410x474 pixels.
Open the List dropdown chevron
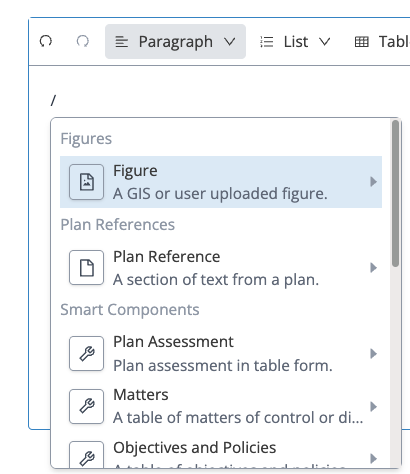(325, 42)
